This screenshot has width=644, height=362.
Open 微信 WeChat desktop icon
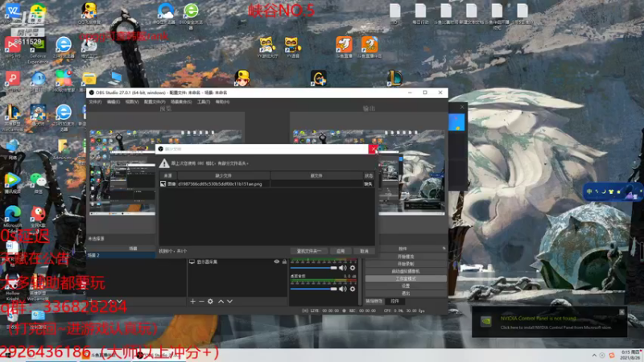[x=38, y=183]
